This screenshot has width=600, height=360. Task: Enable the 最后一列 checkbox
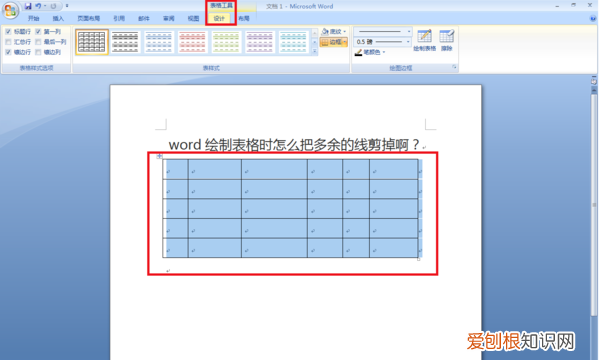38,42
